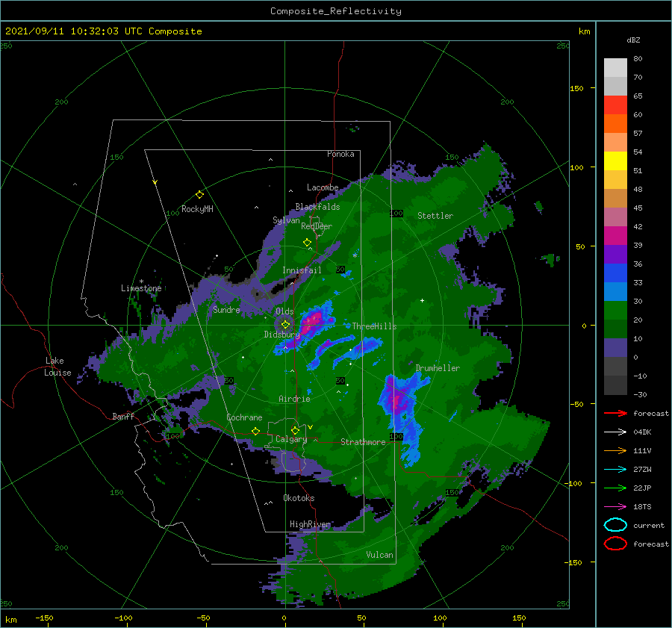
Task: Click the Stettler city label
Action: coord(435,216)
